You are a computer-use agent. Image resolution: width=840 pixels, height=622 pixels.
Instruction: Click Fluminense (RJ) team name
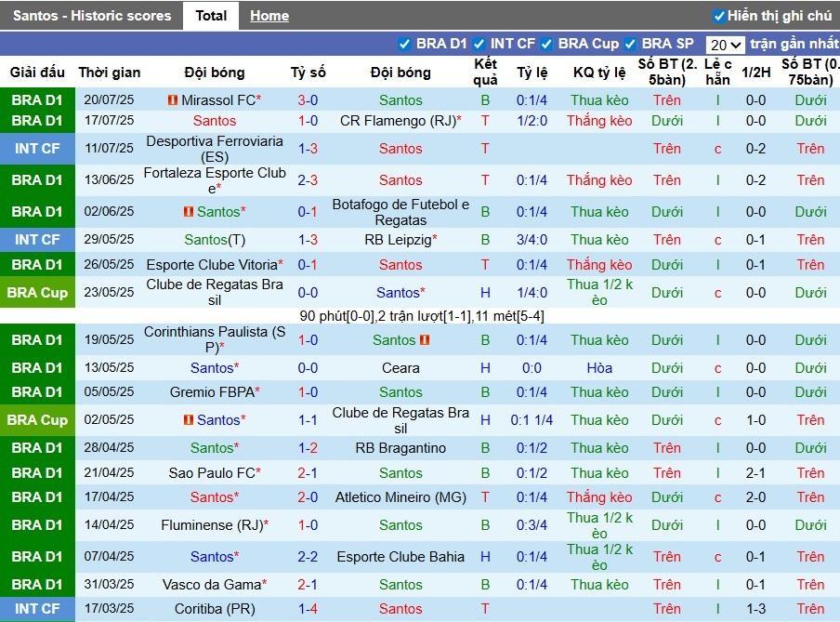pos(212,525)
